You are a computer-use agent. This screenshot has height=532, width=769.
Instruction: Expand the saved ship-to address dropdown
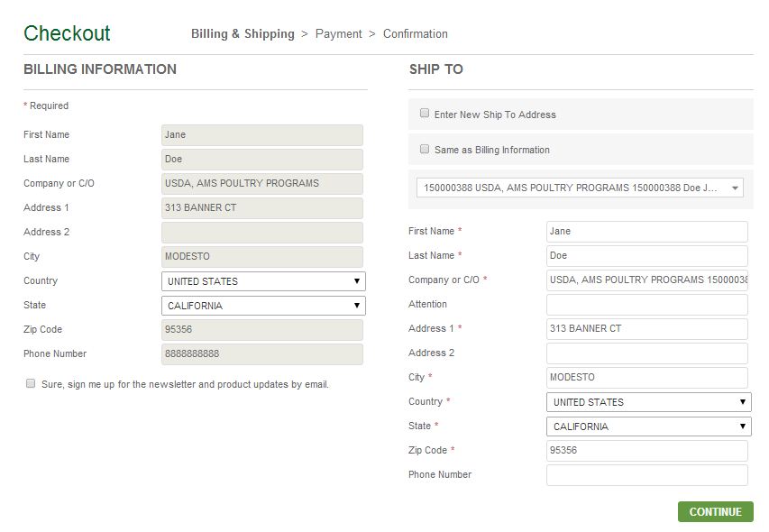point(580,188)
